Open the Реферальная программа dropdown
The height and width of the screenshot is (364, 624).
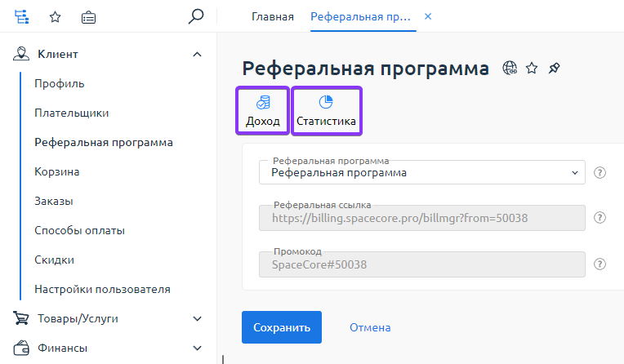point(421,172)
